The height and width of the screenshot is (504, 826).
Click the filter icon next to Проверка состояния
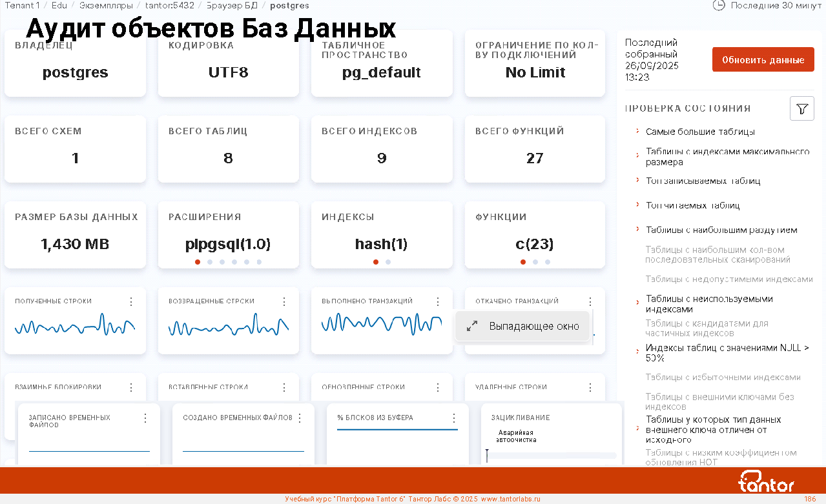pyautogui.click(x=801, y=109)
